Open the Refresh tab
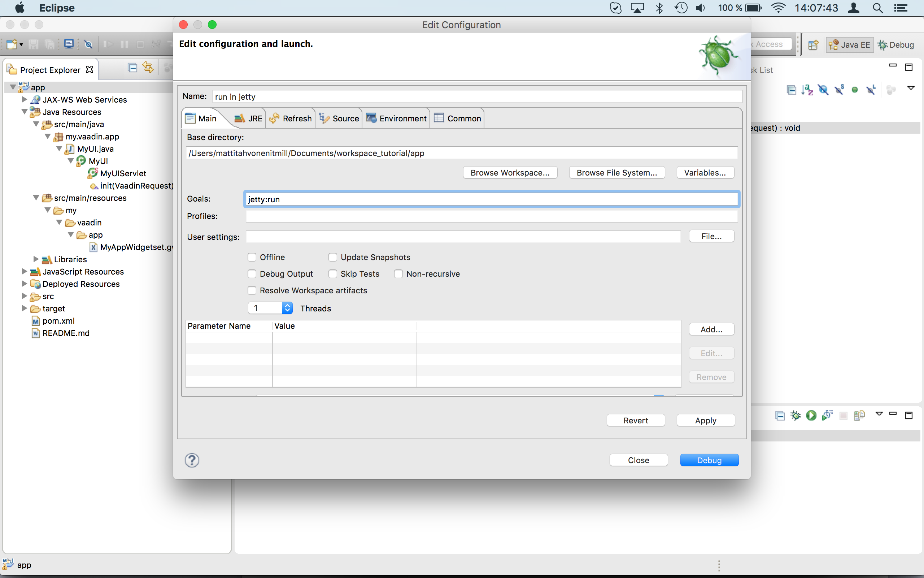 291,118
